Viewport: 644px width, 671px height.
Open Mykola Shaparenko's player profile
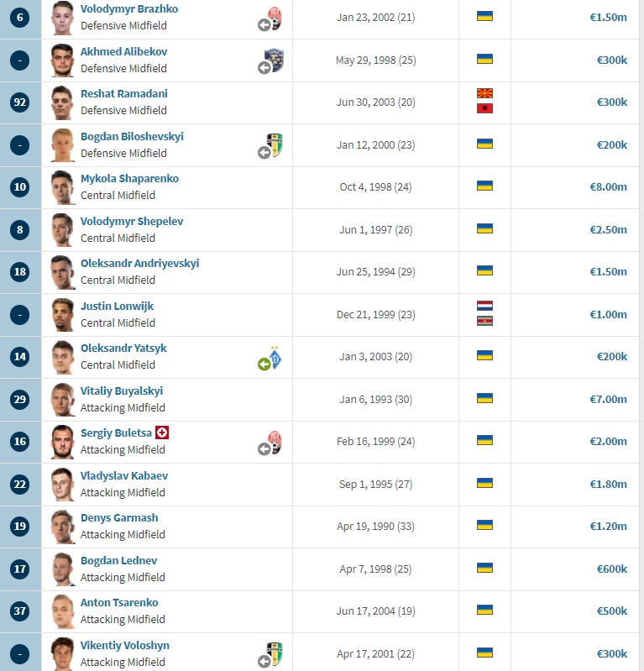[x=129, y=178]
